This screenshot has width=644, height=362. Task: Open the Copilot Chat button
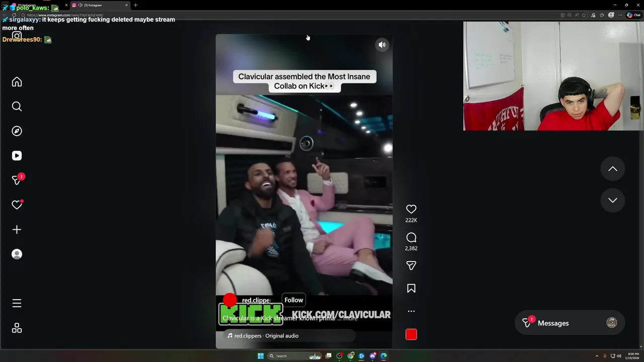tap(633, 15)
